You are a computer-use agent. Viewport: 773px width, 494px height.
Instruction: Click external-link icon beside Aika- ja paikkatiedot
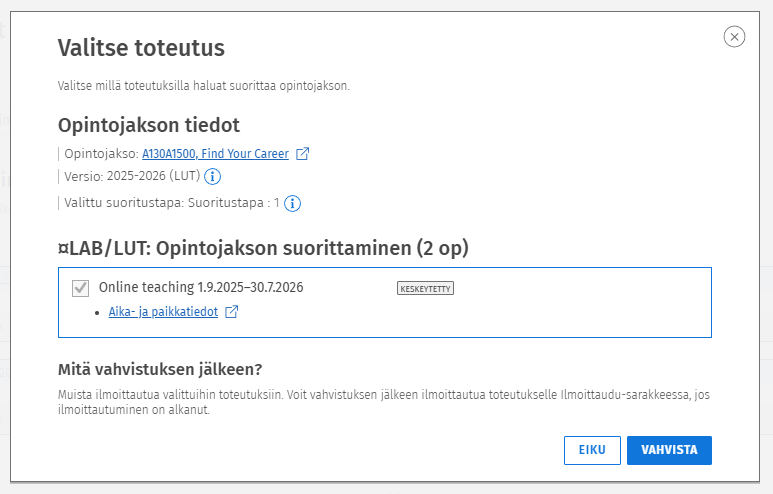pyautogui.click(x=232, y=312)
